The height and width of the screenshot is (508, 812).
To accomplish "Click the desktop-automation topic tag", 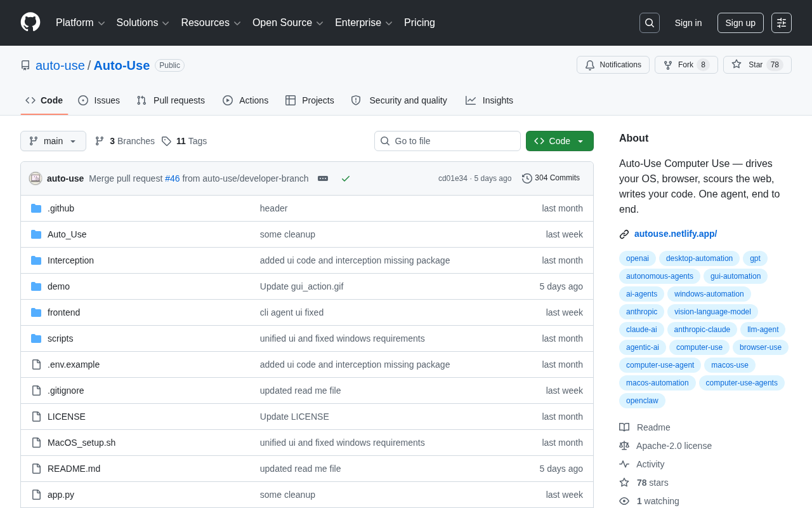I will click(699, 258).
